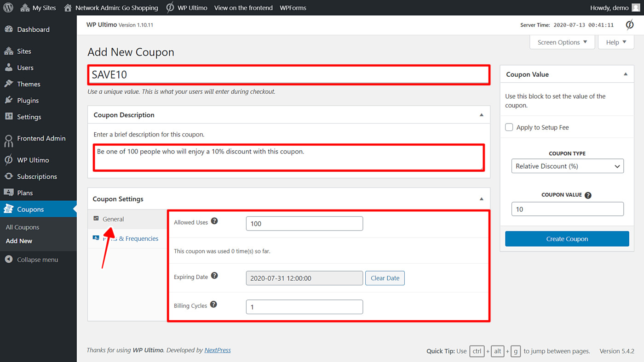Click the Plans sidebar icon
Screen dimensions: 644x362
(9, 192)
